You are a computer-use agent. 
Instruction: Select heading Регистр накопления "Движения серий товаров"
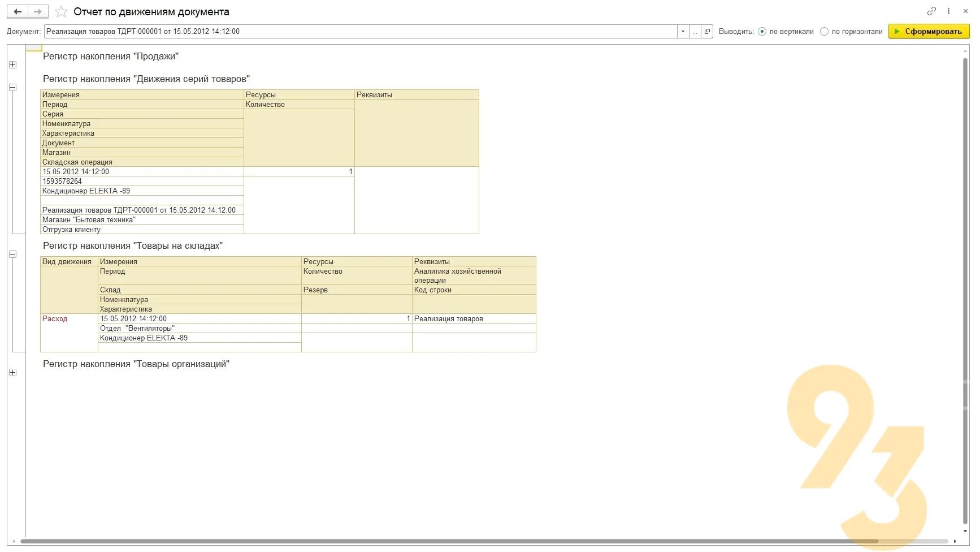point(146,79)
